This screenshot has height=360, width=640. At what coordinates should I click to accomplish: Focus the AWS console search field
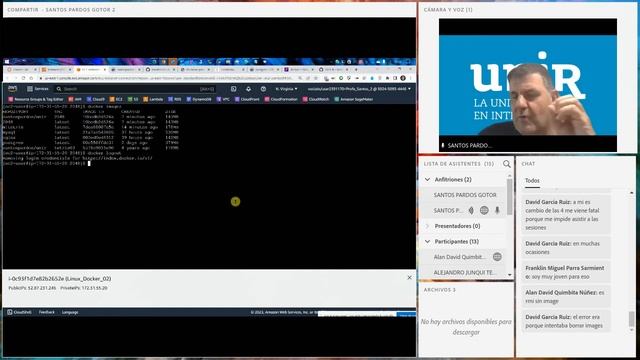[x=136, y=89]
